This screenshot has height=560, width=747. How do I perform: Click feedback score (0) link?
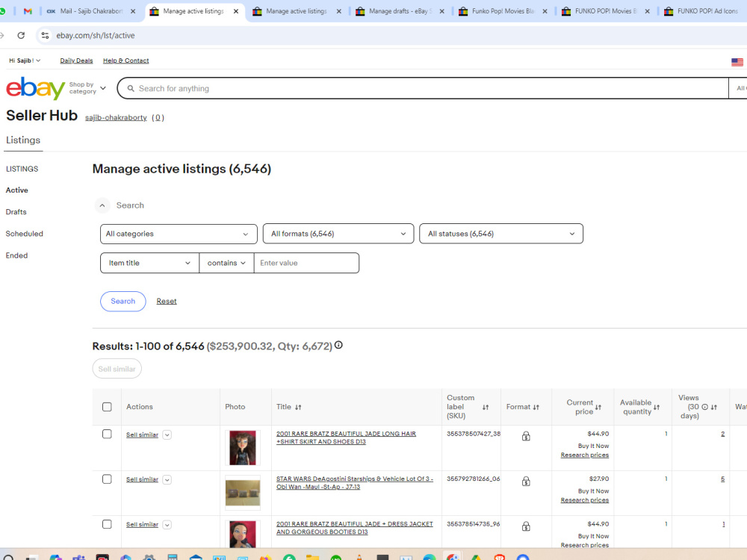click(158, 118)
